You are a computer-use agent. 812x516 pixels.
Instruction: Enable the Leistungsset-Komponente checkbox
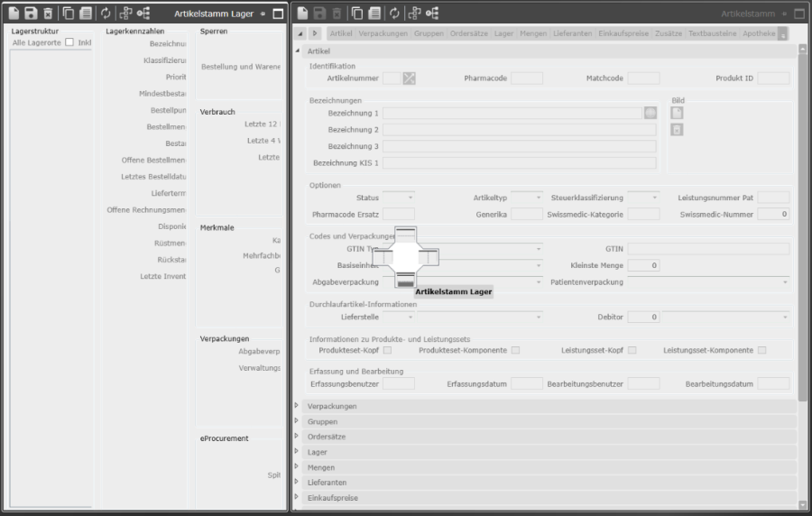point(761,350)
